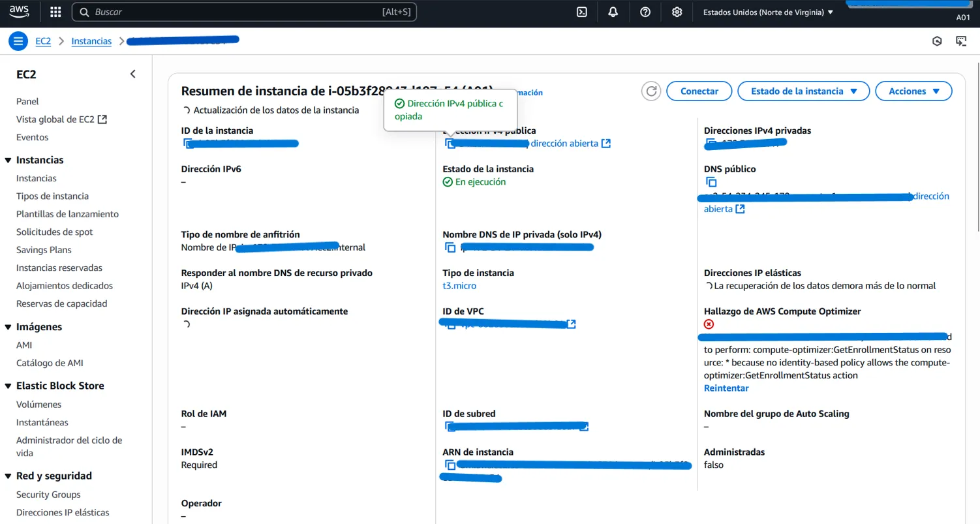This screenshot has width=980, height=524.
Task: Copy the private IP DNS name
Action: pyautogui.click(x=450, y=247)
